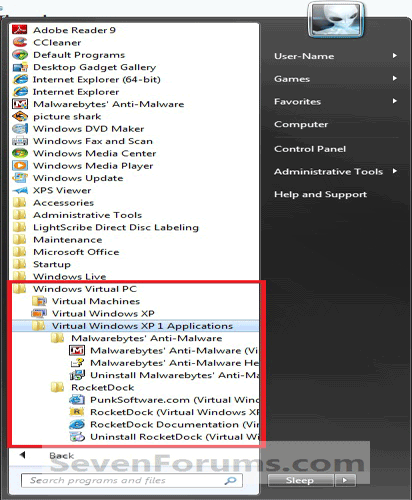Click the Sleep button
The width and height of the screenshot is (412, 500).
coord(300,480)
